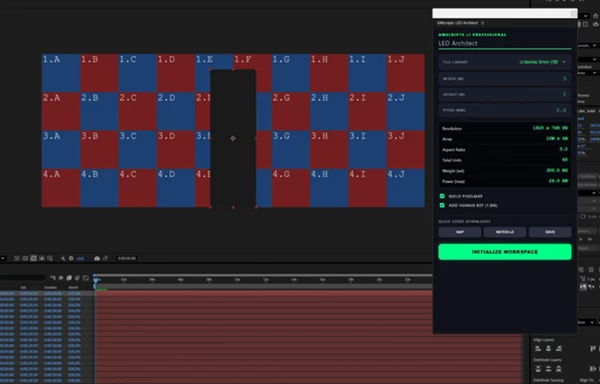Click the reset exposure icon
This screenshot has height=384, width=600.
tap(71, 259)
